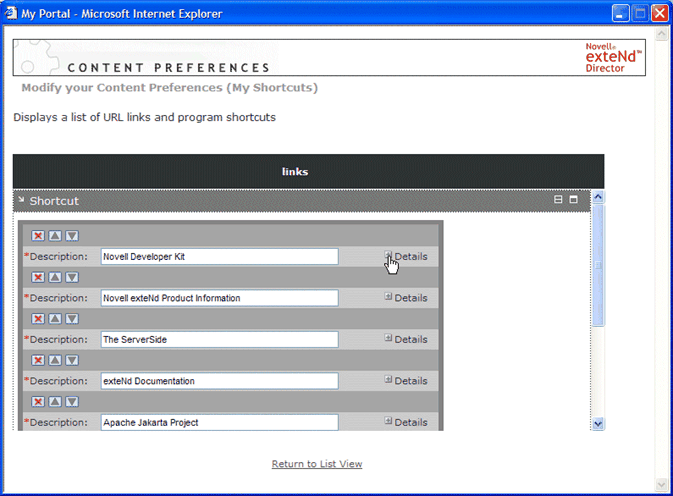Image resolution: width=673 pixels, height=496 pixels.
Task: Delete the Novell Developer Kit shortcut
Action: click(38, 236)
